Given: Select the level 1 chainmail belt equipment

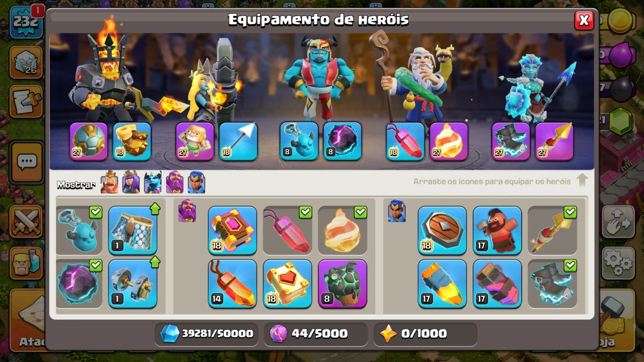Looking at the screenshot, I should tap(133, 230).
